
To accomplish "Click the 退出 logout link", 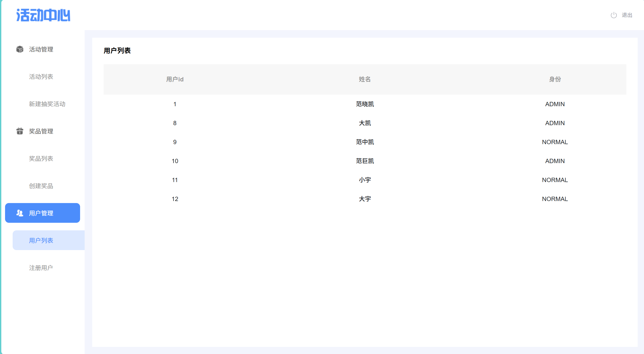I will tap(627, 15).
